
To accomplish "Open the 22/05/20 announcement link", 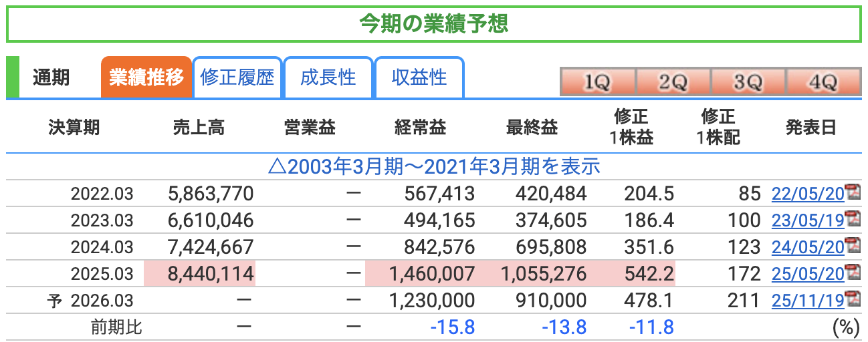I will 808,194.
